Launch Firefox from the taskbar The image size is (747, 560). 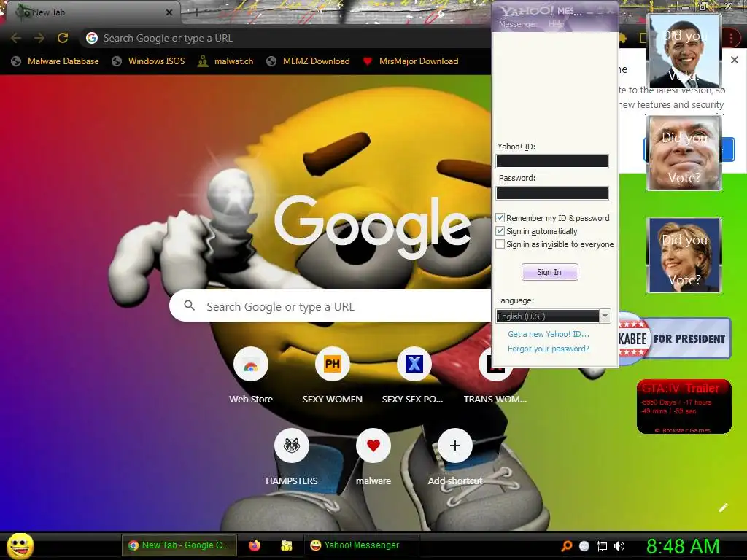(x=255, y=545)
